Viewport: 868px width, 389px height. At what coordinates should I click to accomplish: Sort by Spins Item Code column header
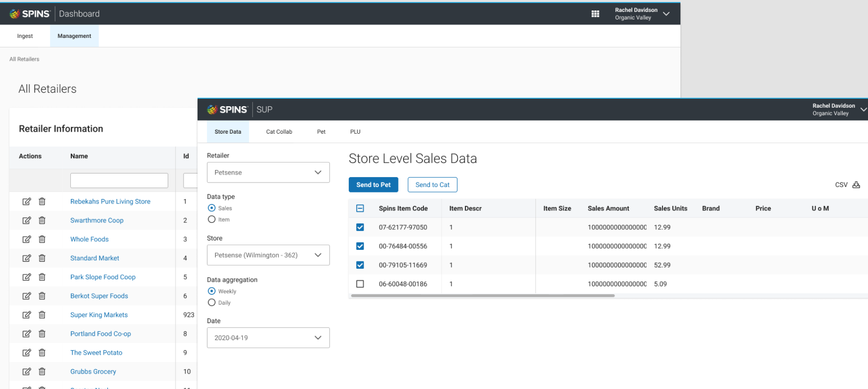click(x=403, y=208)
